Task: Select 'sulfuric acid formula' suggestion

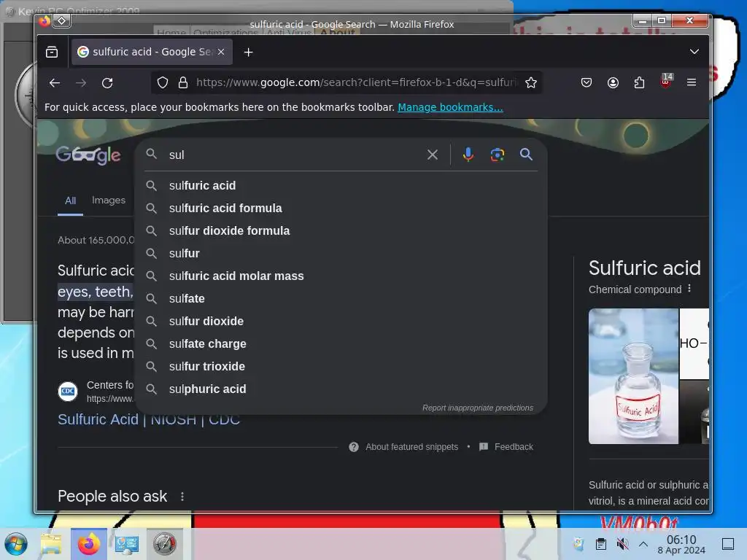Action: (x=341, y=208)
